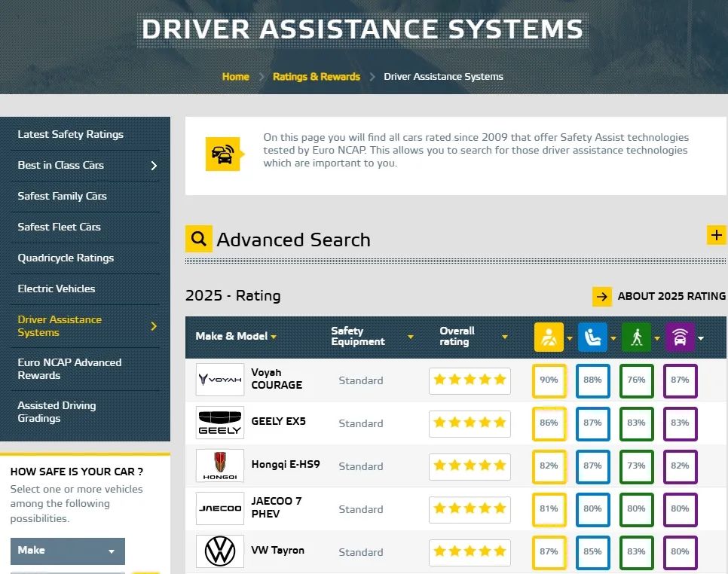The image size is (728, 574).
Task: Click Standard equipment in GEELY EX5 row
Action: coord(361,423)
